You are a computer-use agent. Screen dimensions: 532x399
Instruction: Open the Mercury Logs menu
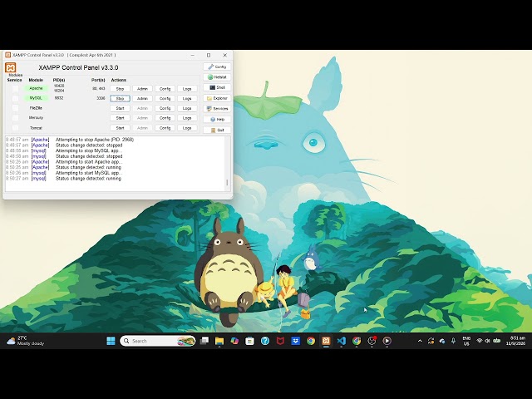pos(187,118)
